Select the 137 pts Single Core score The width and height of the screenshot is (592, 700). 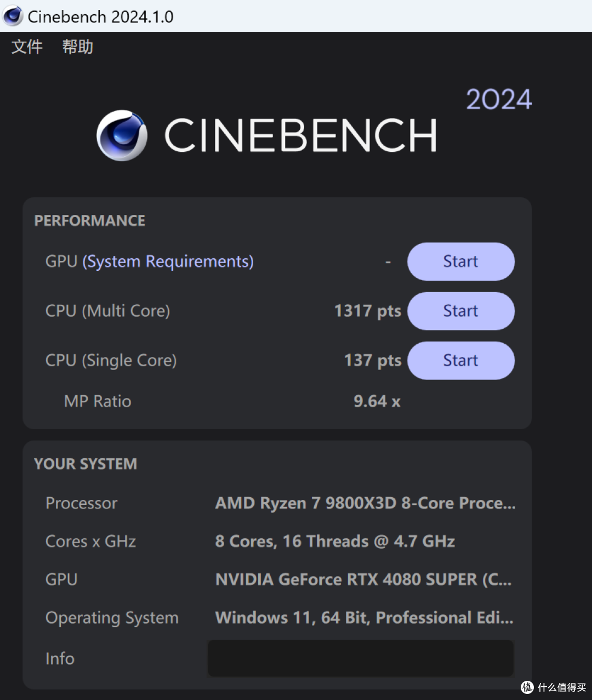tap(373, 360)
